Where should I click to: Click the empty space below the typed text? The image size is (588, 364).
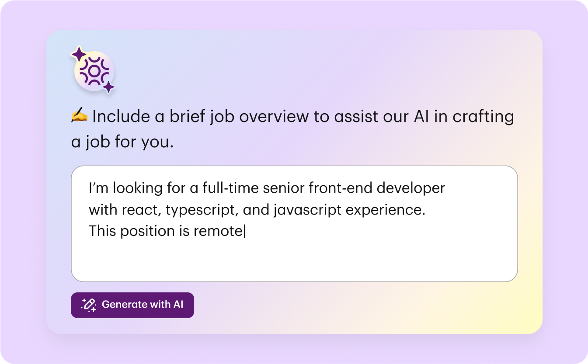294,260
